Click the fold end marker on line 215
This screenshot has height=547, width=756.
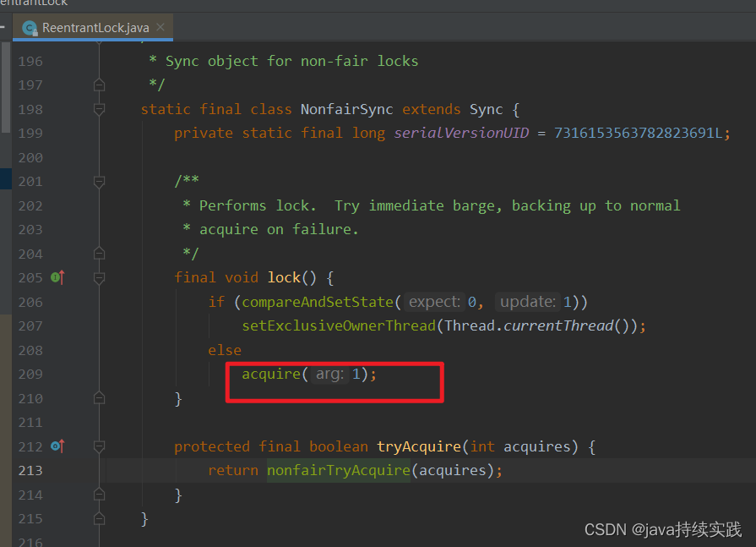point(99,518)
